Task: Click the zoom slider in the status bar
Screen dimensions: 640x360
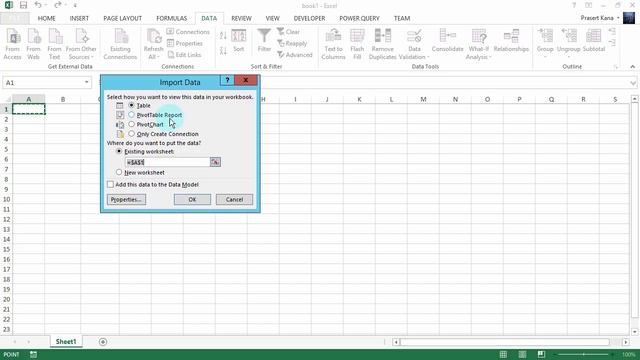Action: [x=584, y=354]
